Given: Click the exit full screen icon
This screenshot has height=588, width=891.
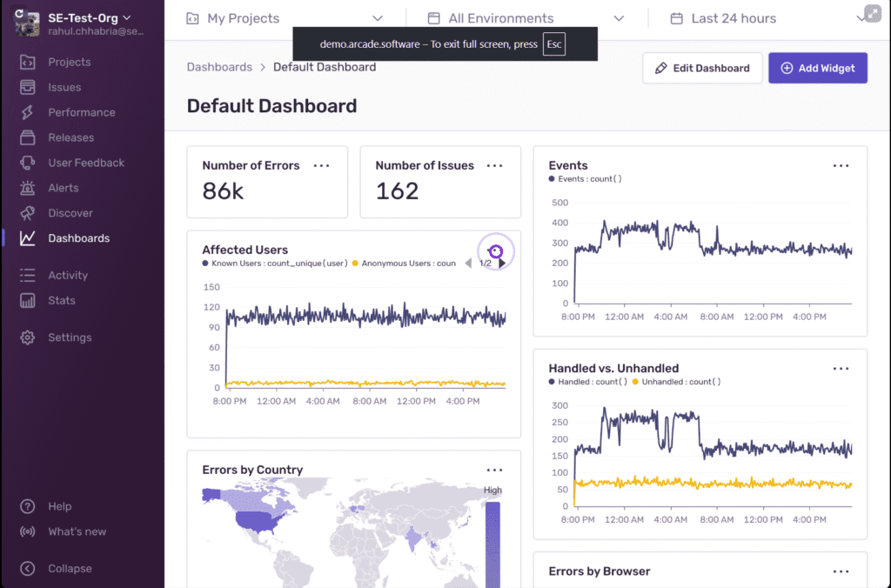Looking at the screenshot, I should pos(872,14).
